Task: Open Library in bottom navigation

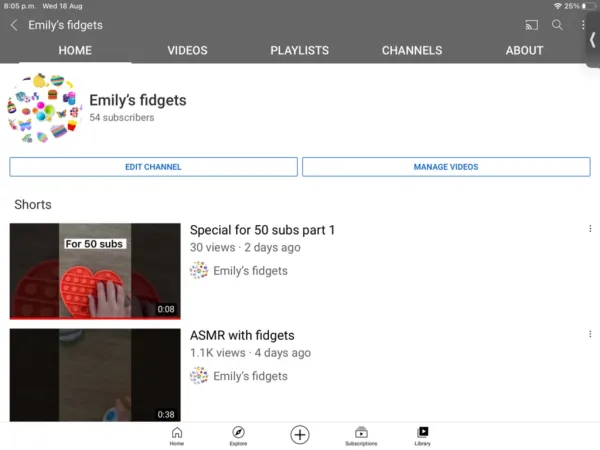Action: point(422,435)
